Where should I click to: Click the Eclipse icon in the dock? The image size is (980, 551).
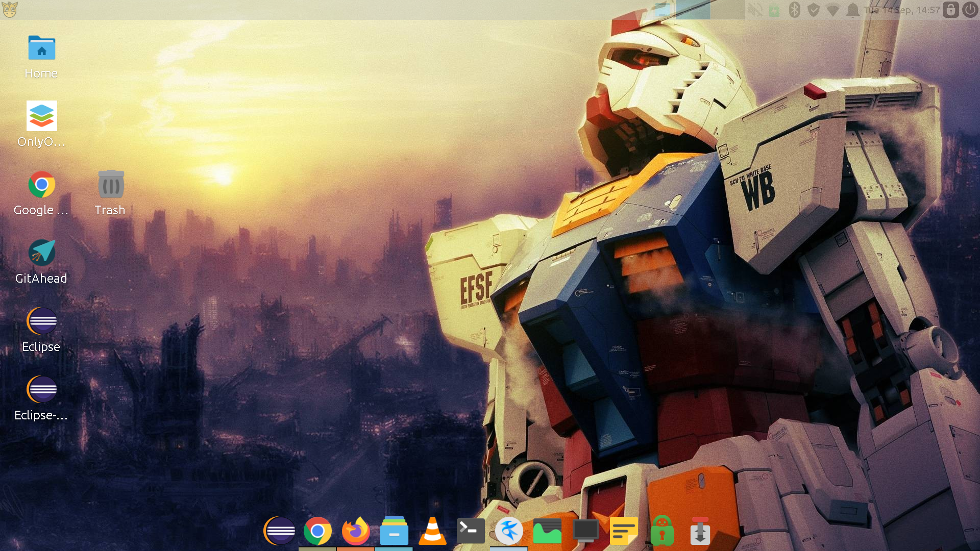coord(279,531)
